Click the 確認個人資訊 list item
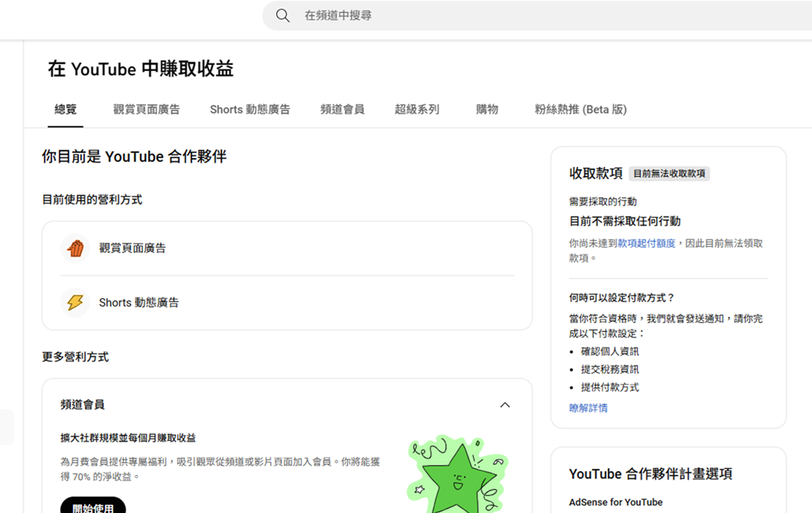This screenshot has width=812, height=513. click(609, 351)
